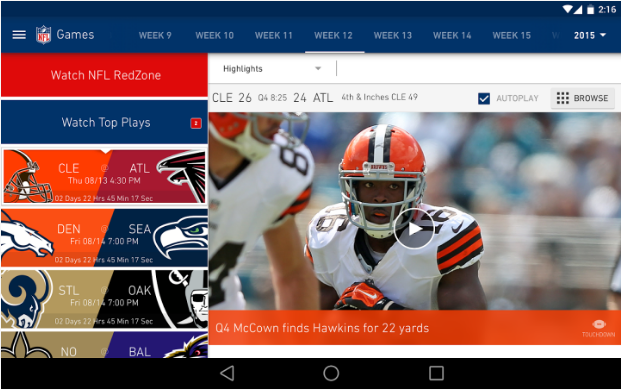
Task: Tap the Android home circle button
Action: pos(331,373)
